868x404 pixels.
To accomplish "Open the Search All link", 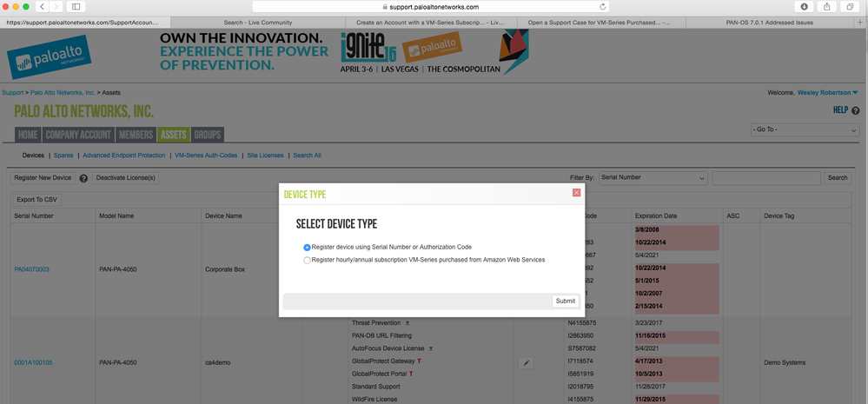I will (x=308, y=156).
